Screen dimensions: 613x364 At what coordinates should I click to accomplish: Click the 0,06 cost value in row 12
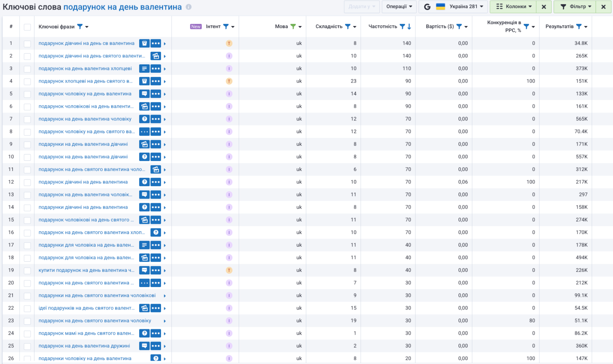click(463, 182)
